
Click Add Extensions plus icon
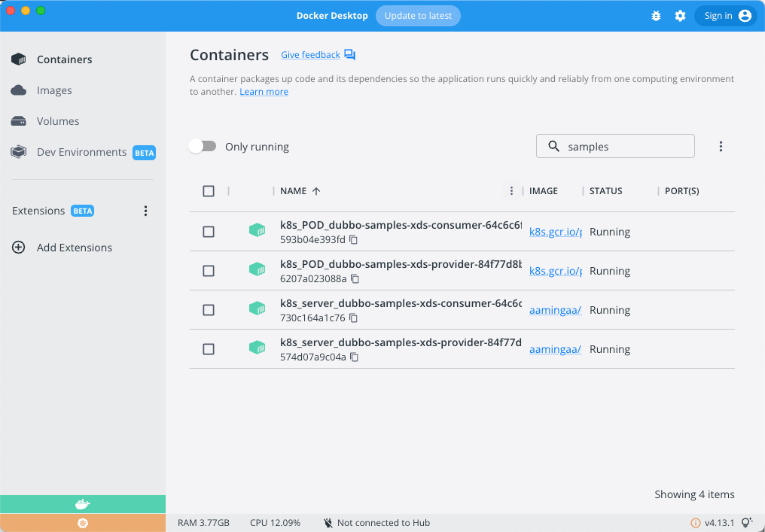click(19, 248)
